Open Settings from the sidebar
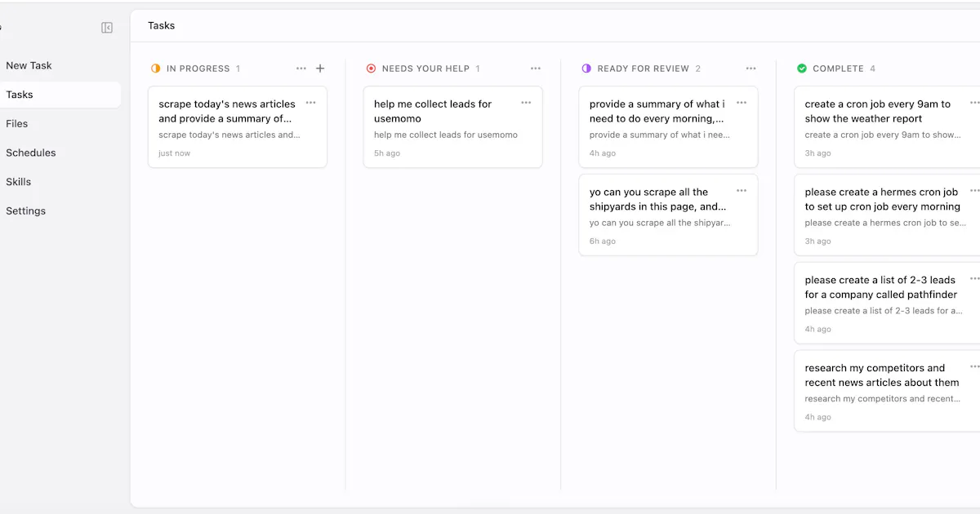This screenshot has width=980, height=514. tap(25, 210)
